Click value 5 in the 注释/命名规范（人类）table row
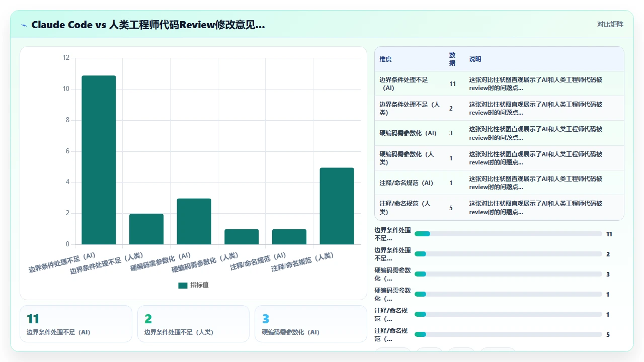Image resolution: width=644 pixels, height=362 pixels. 451,208
